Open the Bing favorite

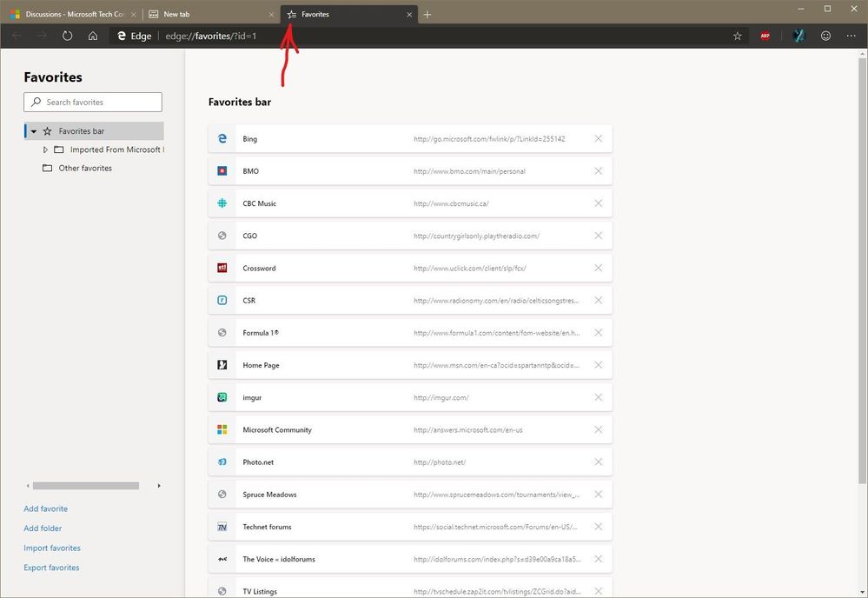[x=410, y=138]
